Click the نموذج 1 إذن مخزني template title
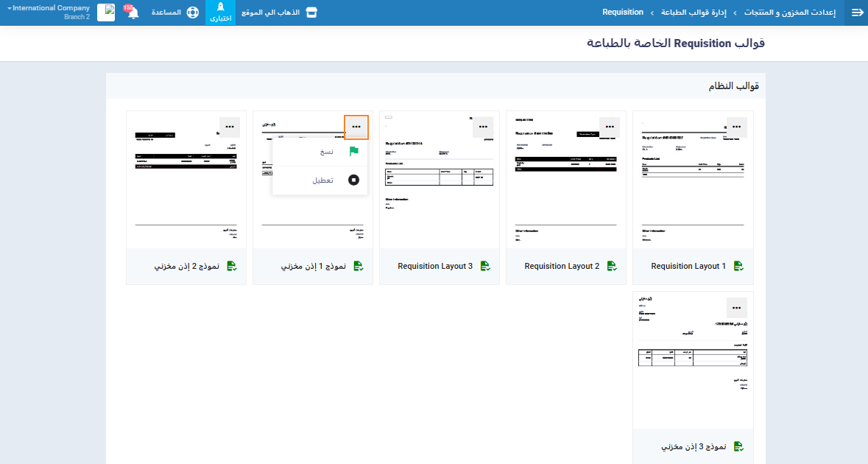The width and height of the screenshot is (868, 464). (x=314, y=266)
